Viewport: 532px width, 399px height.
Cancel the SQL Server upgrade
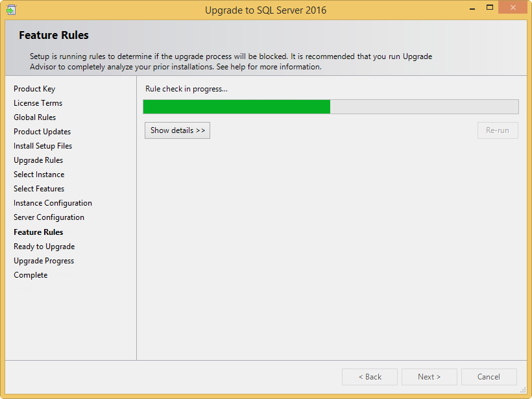tap(489, 377)
